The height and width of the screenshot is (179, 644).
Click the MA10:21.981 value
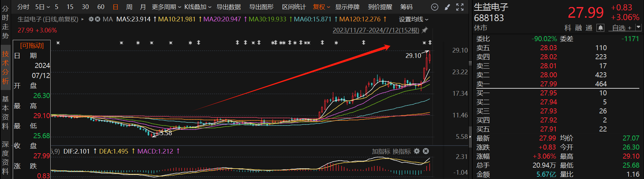tap(177, 19)
